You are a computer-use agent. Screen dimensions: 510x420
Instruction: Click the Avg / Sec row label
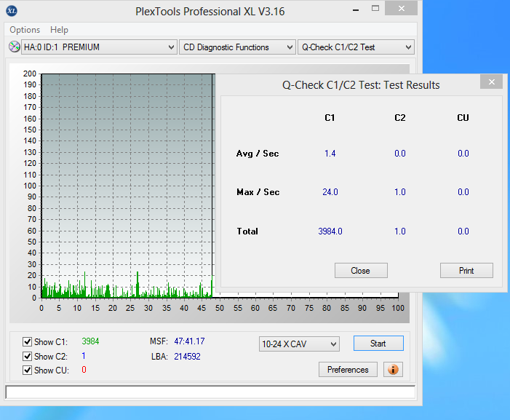coord(258,154)
